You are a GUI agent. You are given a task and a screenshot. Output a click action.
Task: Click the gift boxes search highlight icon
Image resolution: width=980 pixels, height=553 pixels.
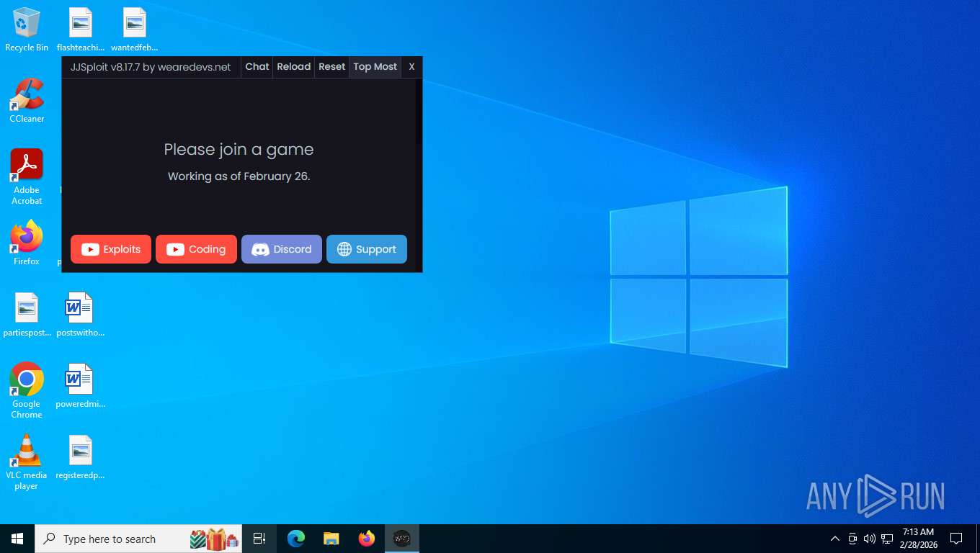point(215,539)
